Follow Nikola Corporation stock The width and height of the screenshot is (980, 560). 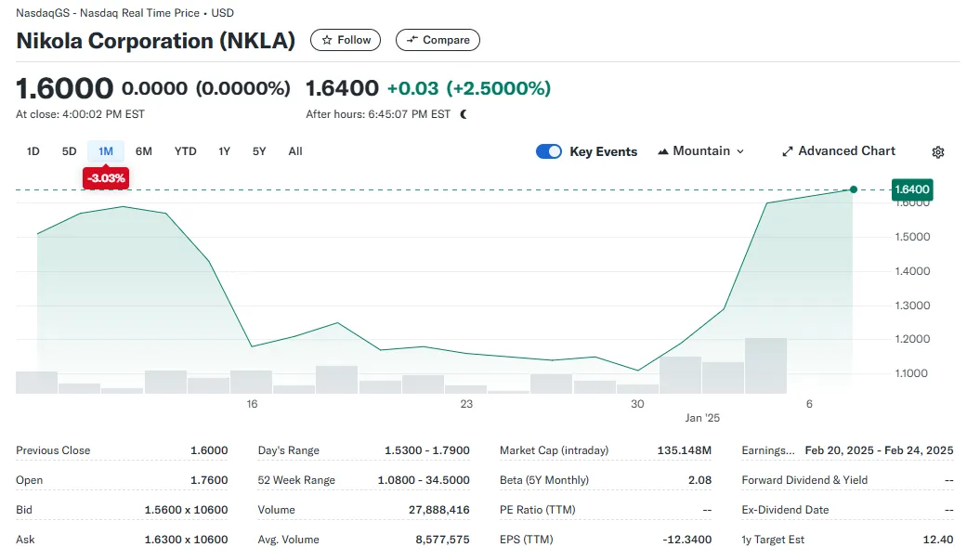(346, 40)
